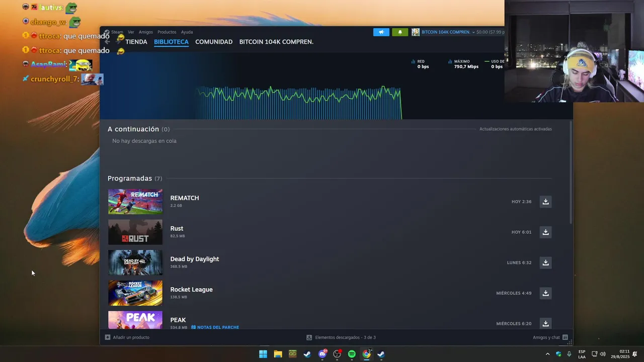Screen dimensions: 644x362
Task: Click the ESP LAA language indicator
Action: (582, 354)
